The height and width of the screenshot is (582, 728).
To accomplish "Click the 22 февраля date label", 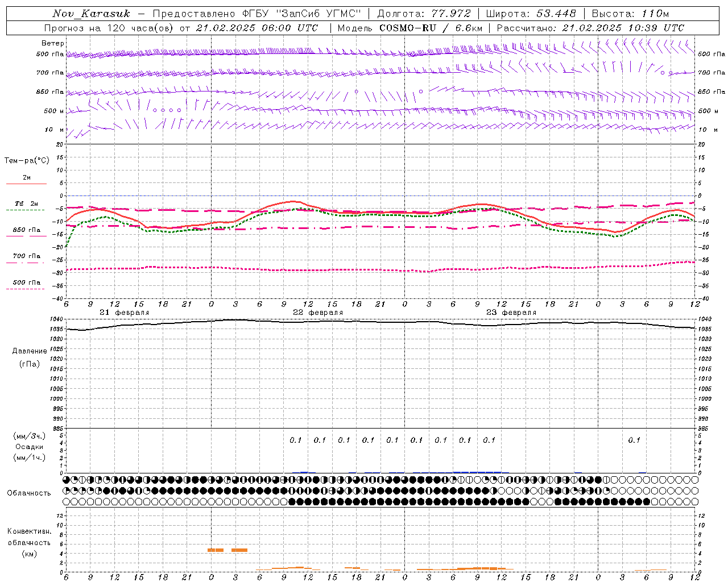I will tap(318, 312).
